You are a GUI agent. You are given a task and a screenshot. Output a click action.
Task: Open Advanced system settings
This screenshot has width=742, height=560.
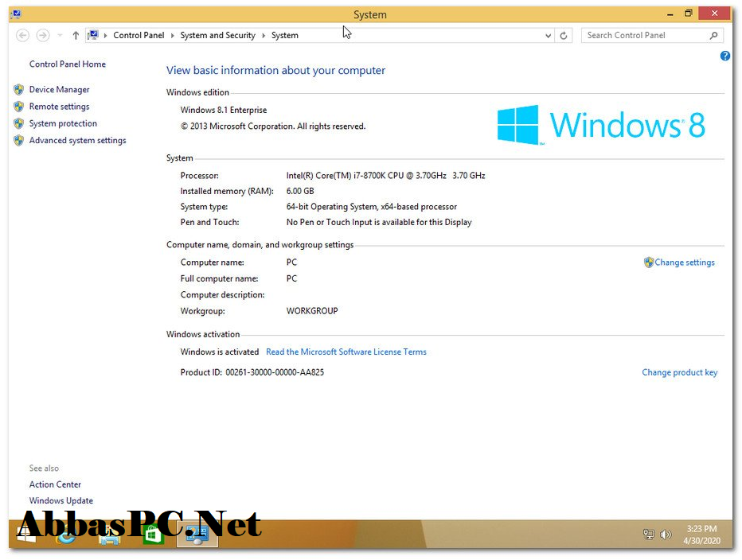(x=77, y=141)
